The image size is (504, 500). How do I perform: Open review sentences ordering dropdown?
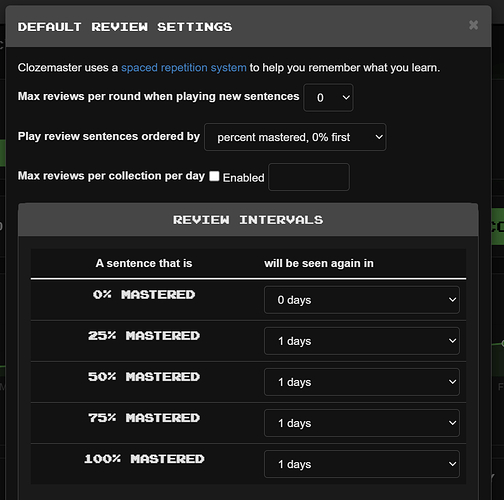(x=295, y=137)
